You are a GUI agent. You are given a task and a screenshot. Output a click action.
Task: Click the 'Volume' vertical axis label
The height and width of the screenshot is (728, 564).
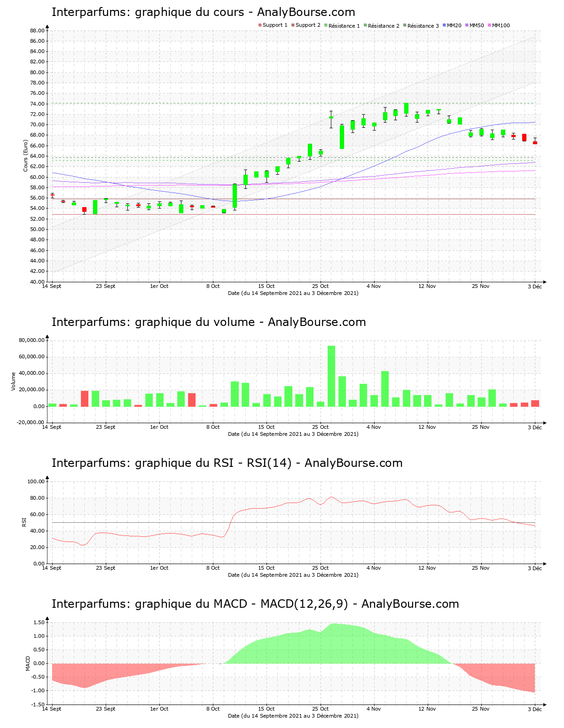point(13,381)
